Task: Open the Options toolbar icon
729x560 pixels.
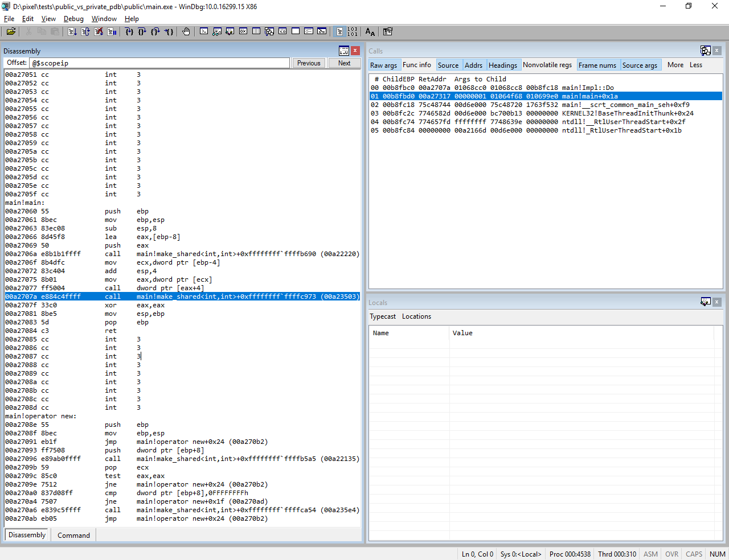Action: (x=388, y=31)
